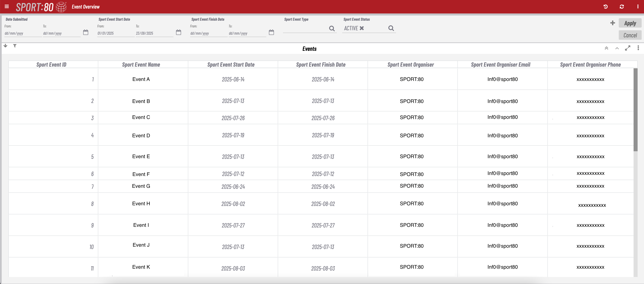Open the kebab menu in the top red bar

tap(638, 7)
